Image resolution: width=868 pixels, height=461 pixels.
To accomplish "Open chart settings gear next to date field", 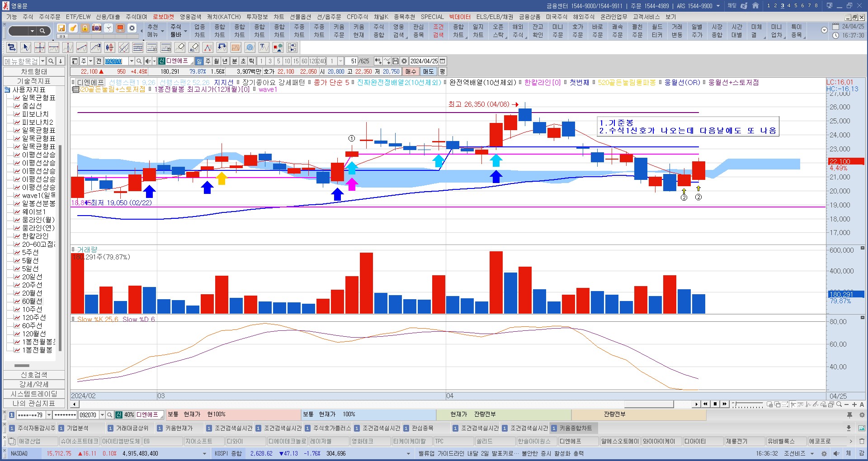I will [404, 61].
